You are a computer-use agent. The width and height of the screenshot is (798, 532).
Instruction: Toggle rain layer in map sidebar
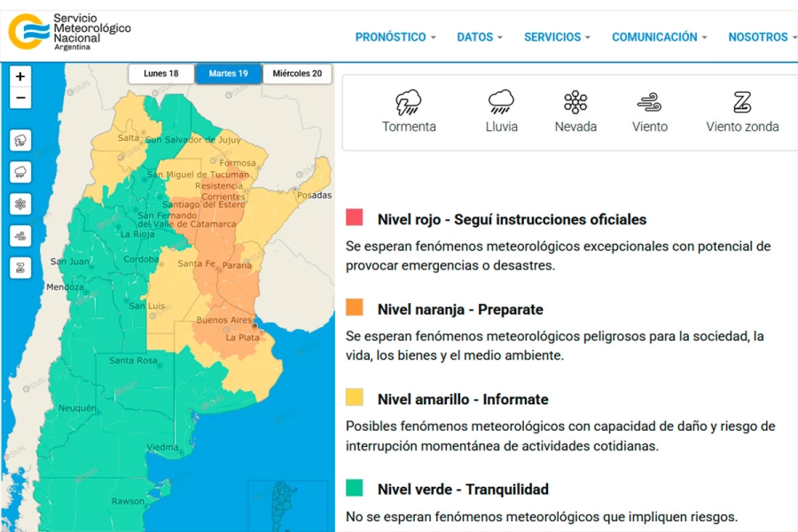click(x=20, y=172)
